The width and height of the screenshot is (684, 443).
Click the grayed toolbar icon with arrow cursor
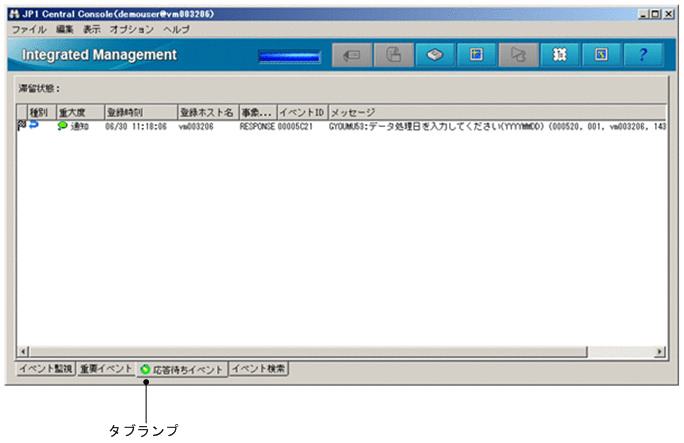tap(518, 55)
